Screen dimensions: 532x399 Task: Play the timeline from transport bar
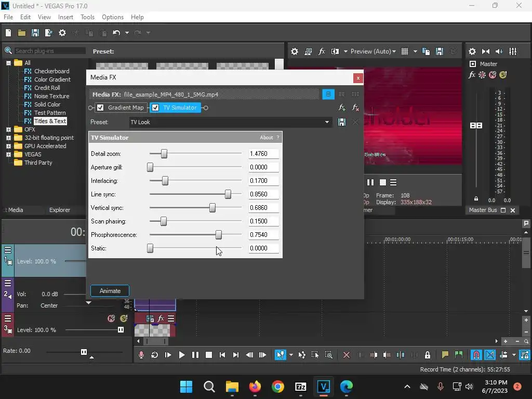coord(181,355)
